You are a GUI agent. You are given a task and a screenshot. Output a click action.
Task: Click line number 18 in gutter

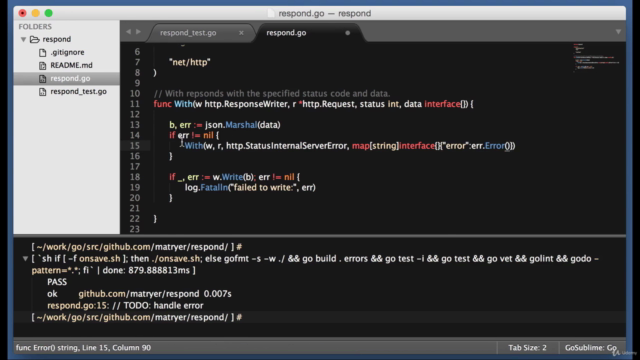[135, 177]
